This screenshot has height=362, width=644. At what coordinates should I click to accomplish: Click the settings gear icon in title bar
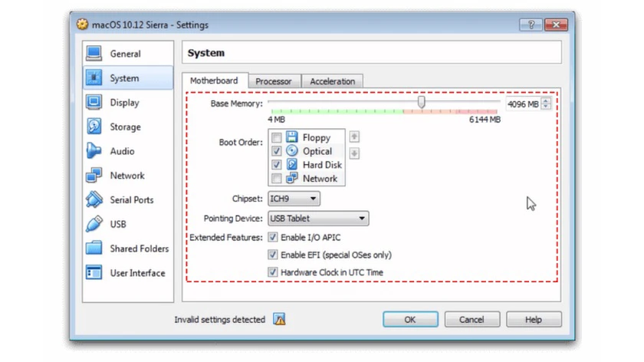pyautogui.click(x=82, y=25)
